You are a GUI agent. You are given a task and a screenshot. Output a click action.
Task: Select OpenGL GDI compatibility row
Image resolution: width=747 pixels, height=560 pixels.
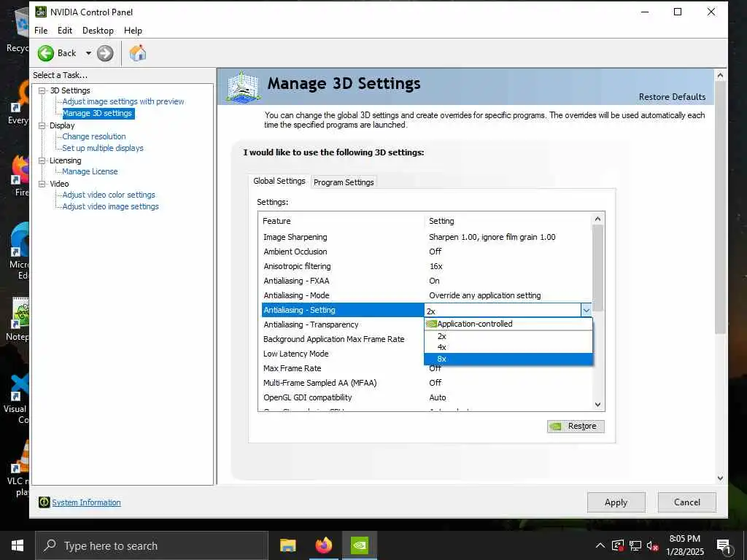(x=426, y=397)
